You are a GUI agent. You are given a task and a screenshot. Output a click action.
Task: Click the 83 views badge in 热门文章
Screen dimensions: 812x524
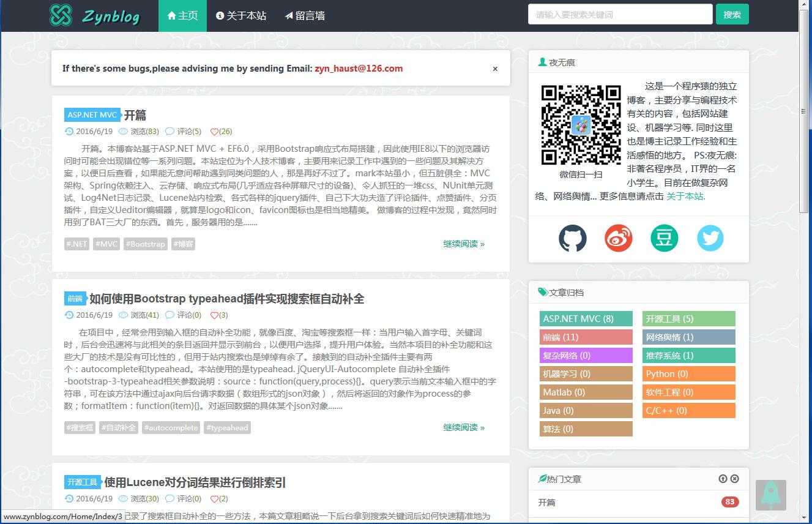(730, 502)
